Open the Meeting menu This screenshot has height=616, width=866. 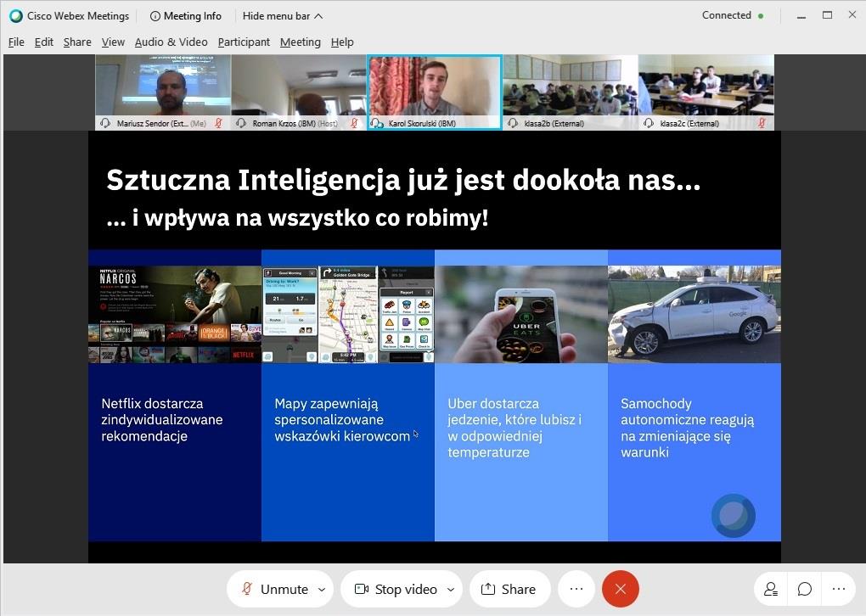click(300, 42)
